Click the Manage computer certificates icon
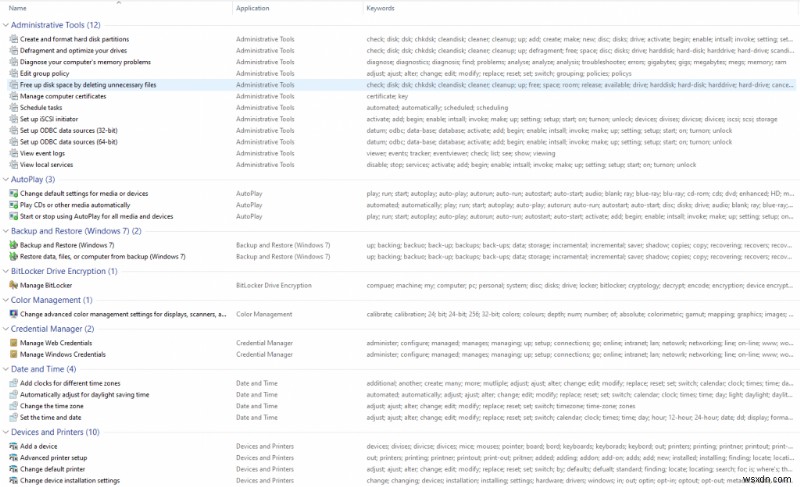800x487 pixels. (x=14, y=96)
